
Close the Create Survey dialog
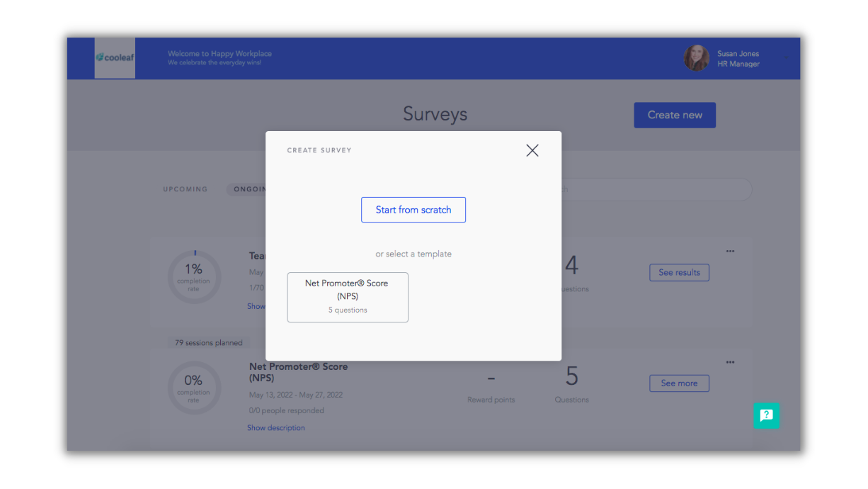click(532, 150)
